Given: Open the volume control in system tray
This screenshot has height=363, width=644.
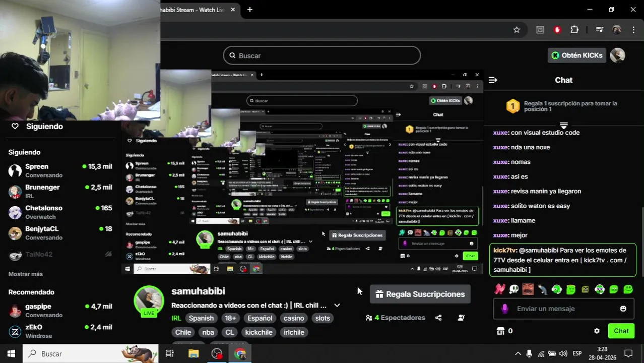Looking at the screenshot, I should coord(563,353).
